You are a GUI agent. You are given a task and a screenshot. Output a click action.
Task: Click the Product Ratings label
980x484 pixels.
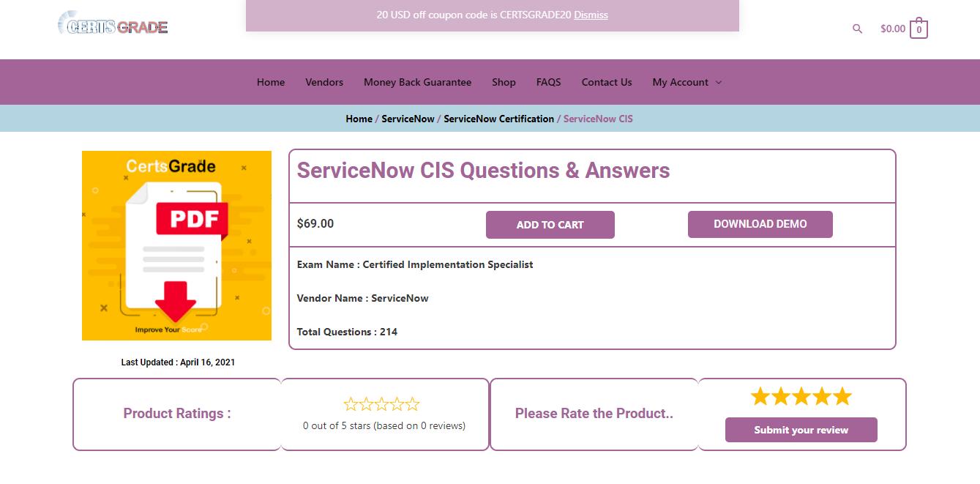click(x=177, y=413)
